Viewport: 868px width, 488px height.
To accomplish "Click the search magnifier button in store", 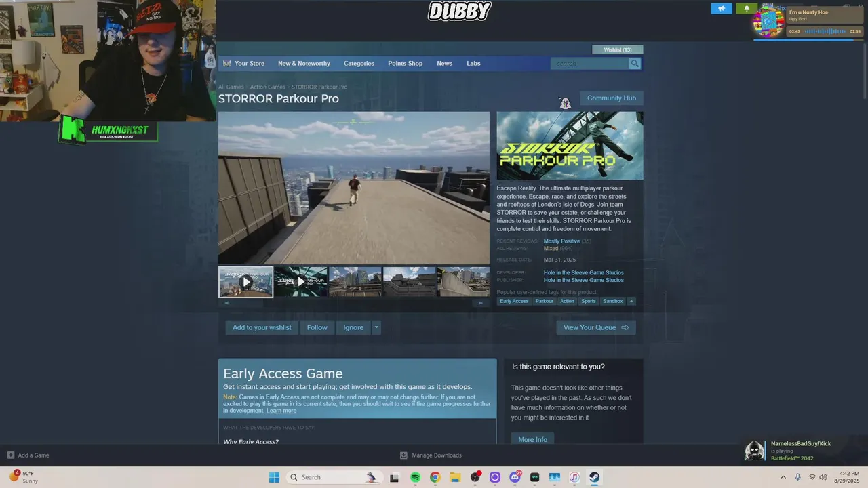I will (x=635, y=63).
